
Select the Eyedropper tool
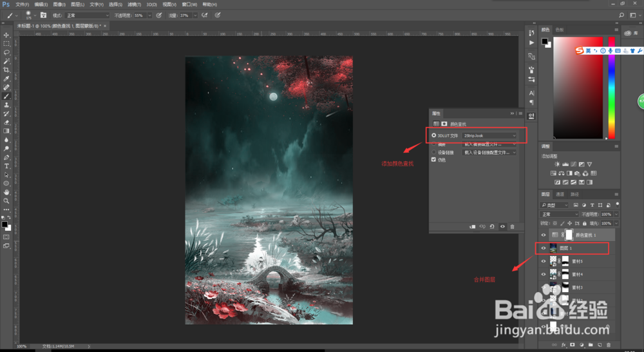click(x=6, y=79)
